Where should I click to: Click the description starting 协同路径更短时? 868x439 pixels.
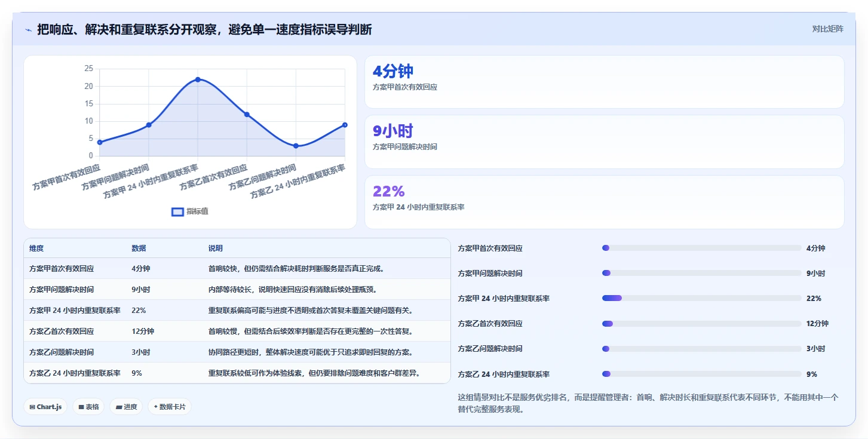(311, 352)
